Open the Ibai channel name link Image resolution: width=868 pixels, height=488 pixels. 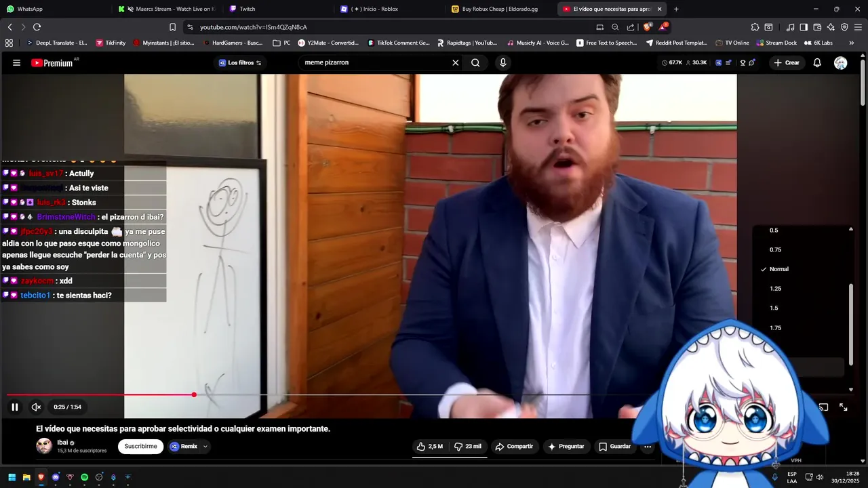pos(62,443)
